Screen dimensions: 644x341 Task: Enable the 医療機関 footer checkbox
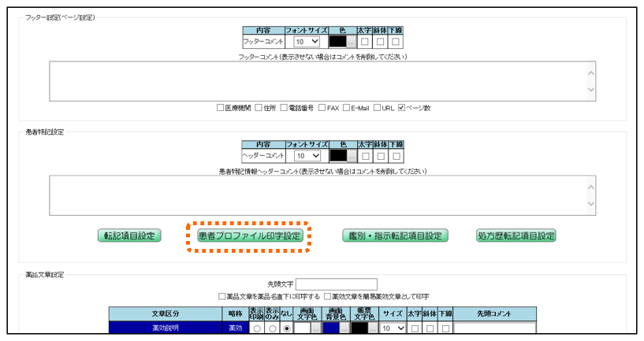point(221,108)
